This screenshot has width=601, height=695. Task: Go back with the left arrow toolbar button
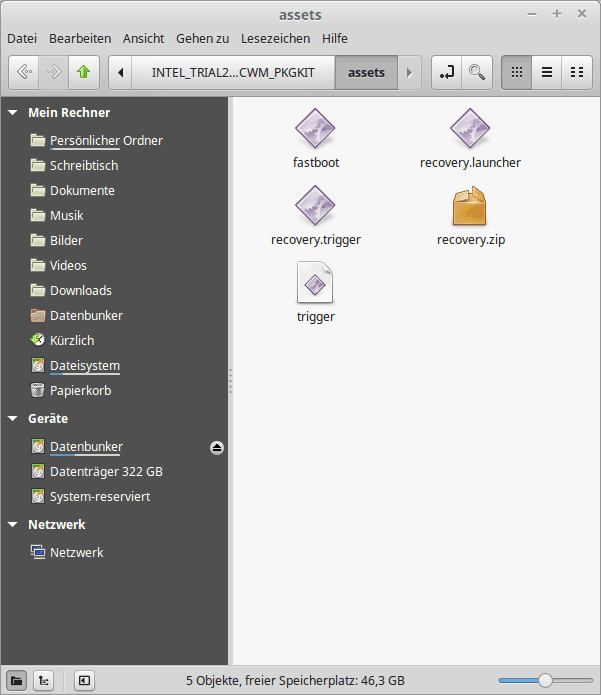[x=24, y=72]
